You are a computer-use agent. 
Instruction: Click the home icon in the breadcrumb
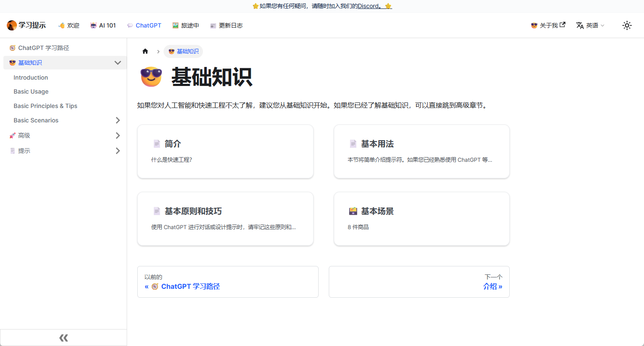point(145,51)
